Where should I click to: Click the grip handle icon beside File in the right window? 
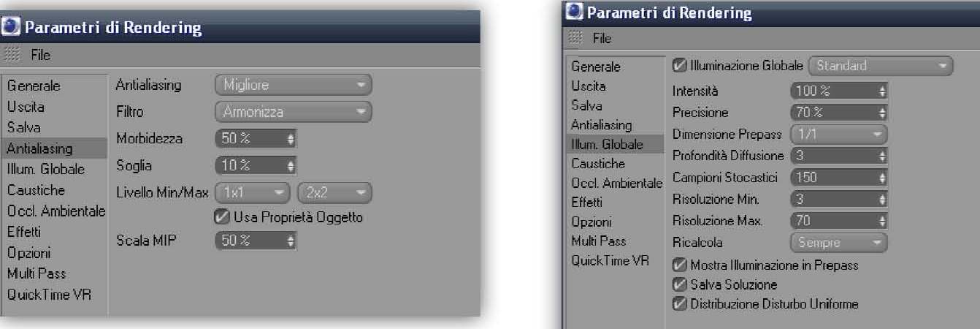575,38
